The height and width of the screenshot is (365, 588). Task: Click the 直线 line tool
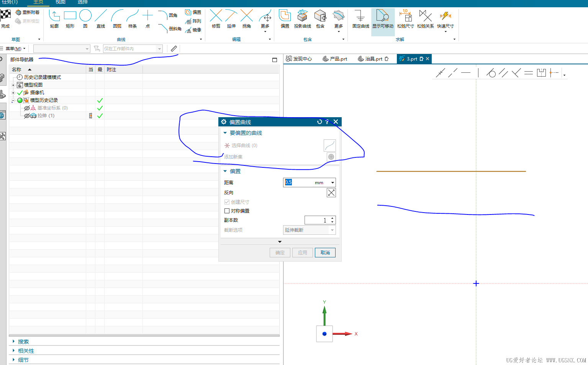click(100, 19)
